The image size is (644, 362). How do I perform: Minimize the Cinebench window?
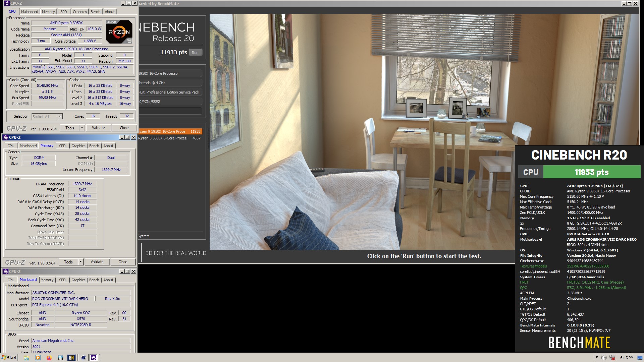point(624,3)
